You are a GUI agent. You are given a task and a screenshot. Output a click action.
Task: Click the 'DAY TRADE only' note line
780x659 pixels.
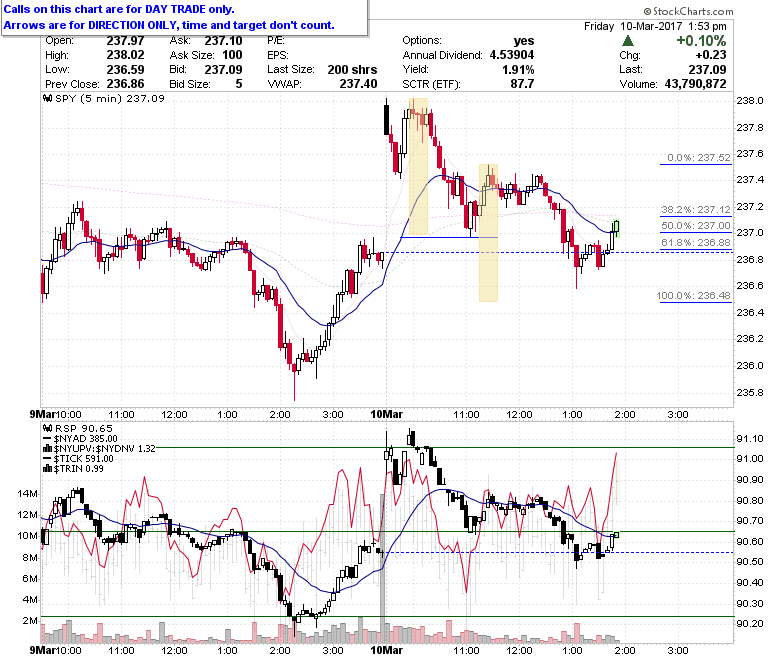coord(119,9)
